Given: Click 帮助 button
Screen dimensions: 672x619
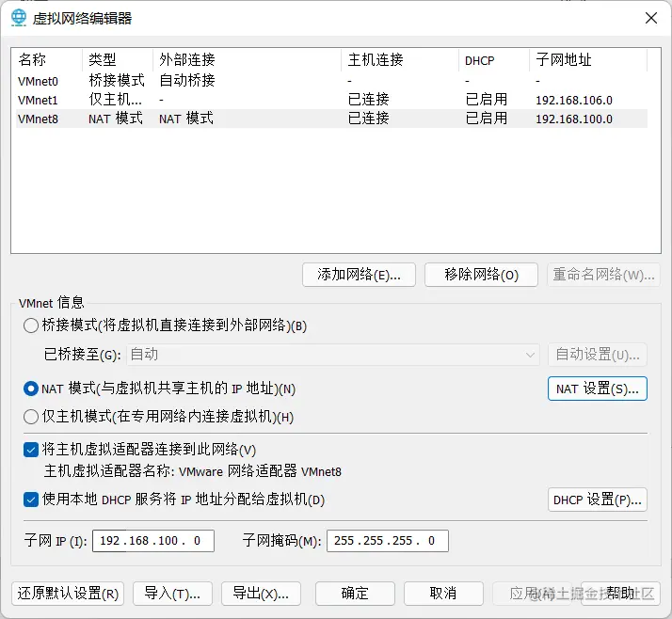Looking at the screenshot, I should coord(620,594).
